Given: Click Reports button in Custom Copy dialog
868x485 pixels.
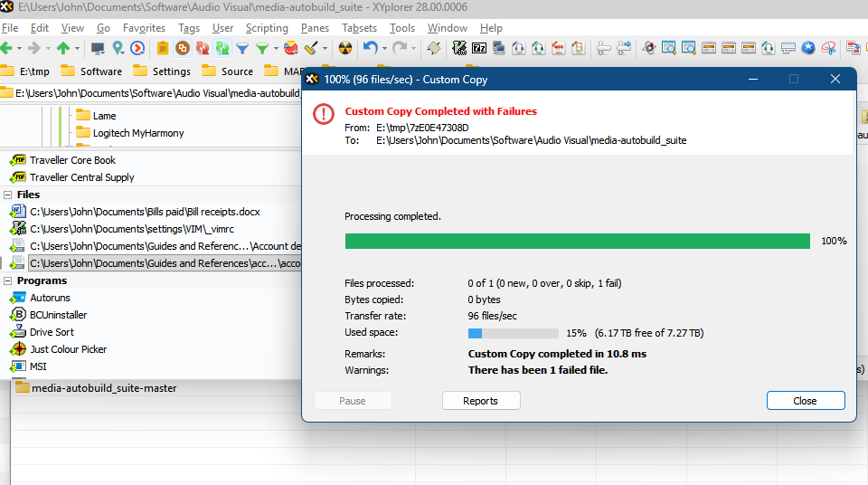Looking at the screenshot, I should click(x=481, y=401).
